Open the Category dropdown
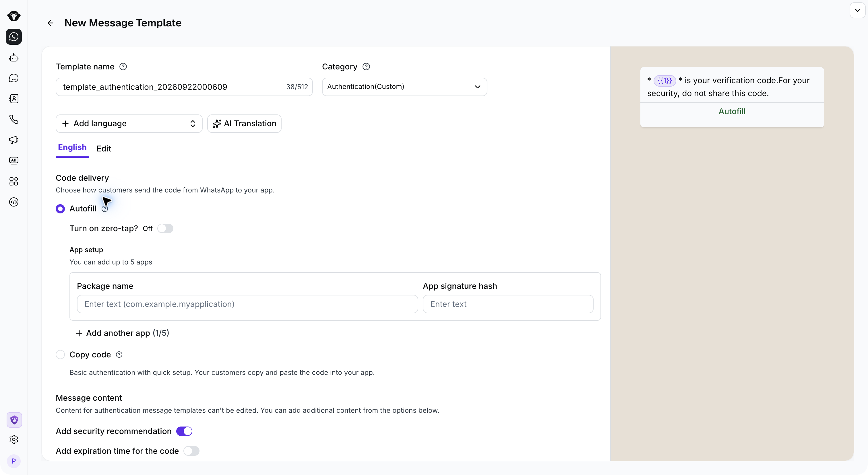 [x=404, y=87]
